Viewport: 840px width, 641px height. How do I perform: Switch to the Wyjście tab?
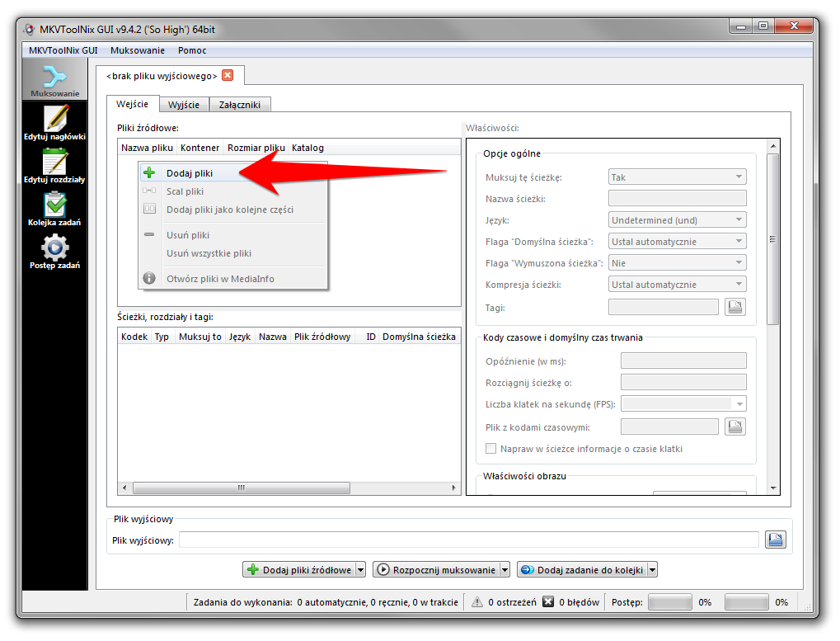pos(184,105)
